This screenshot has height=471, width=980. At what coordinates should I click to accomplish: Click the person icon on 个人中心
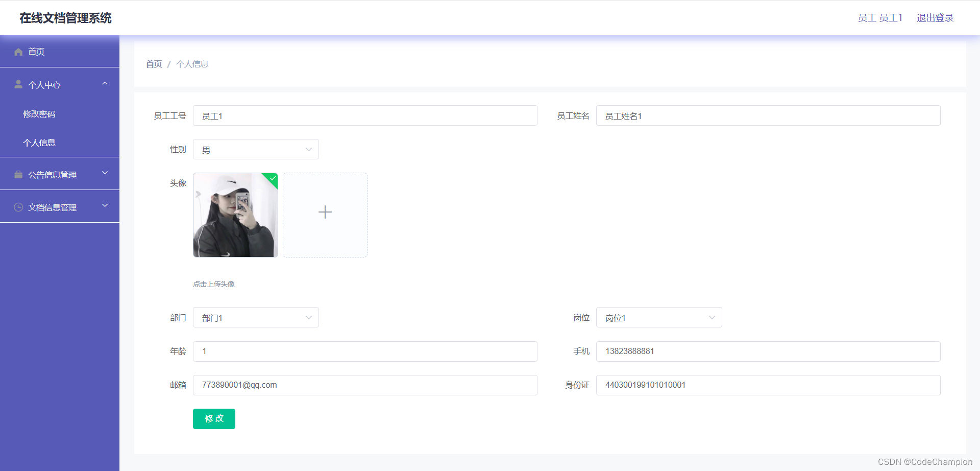(x=18, y=84)
